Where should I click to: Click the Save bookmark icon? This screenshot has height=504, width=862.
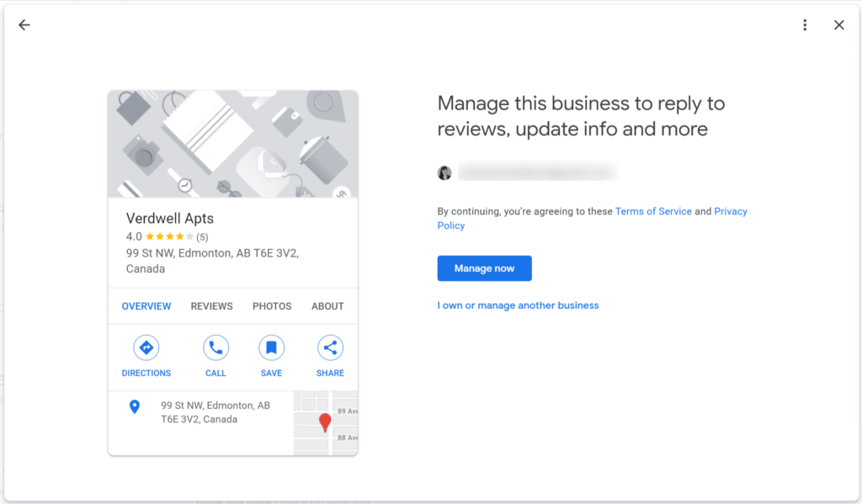click(271, 347)
